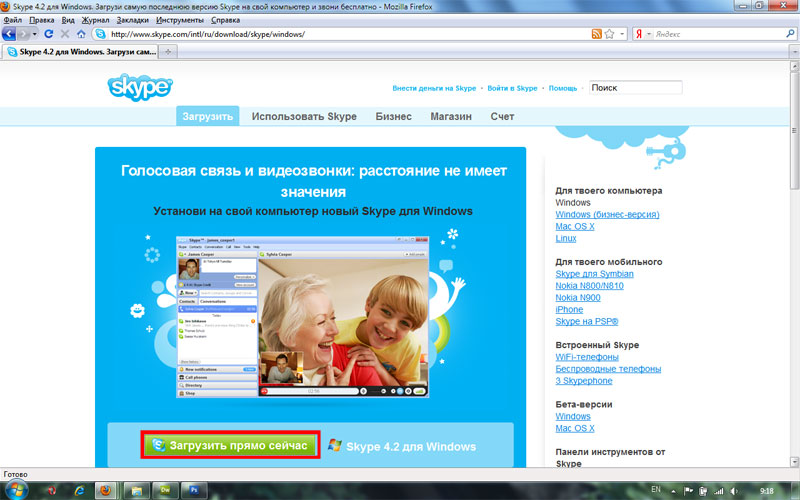
Task: Open Mac OS X link under computer section
Action: 574,226
